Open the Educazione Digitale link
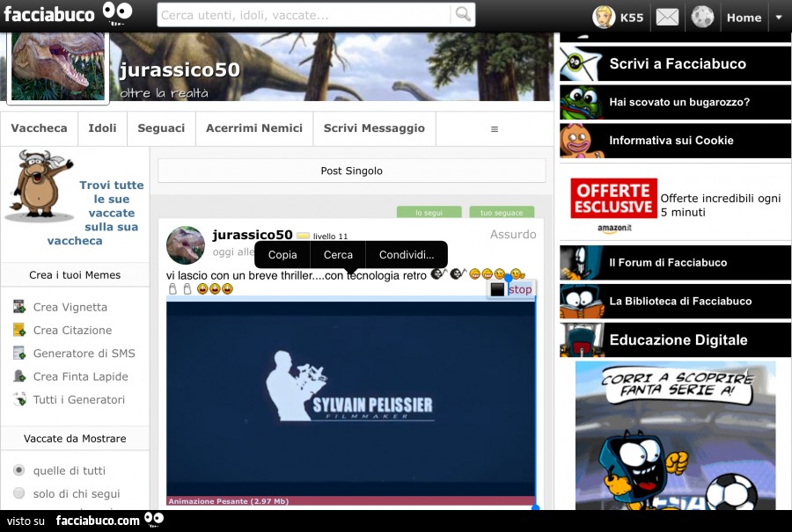 pyautogui.click(x=676, y=339)
